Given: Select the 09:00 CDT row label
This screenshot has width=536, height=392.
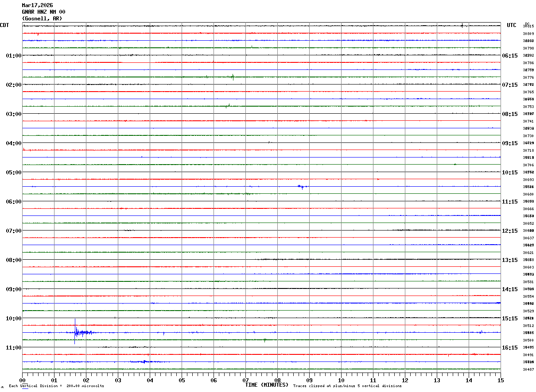Looking at the screenshot, I should click(x=14, y=289).
